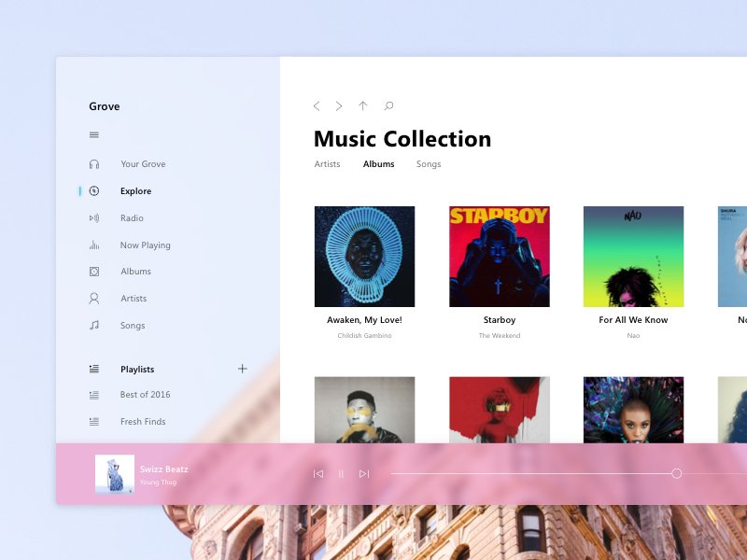Click the Radio broadcast icon
Viewport: 747px width, 560px height.
pyautogui.click(x=94, y=218)
